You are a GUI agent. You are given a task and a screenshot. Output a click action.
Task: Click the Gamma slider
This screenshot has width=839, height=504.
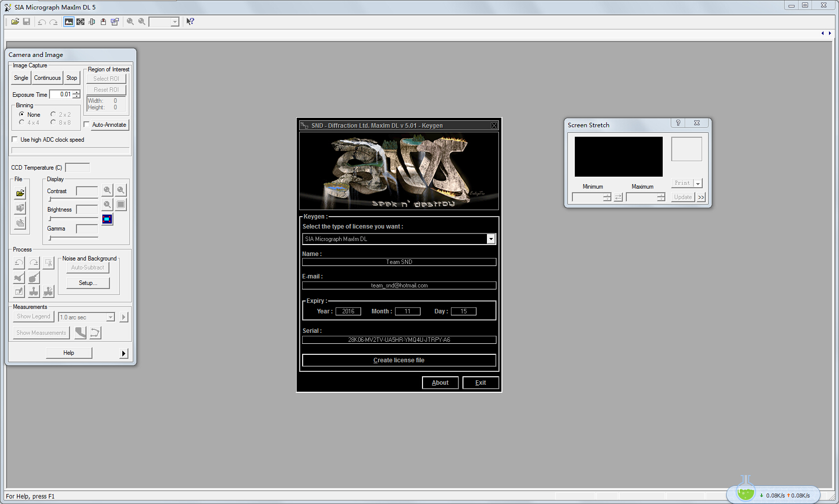click(x=73, y=238)
